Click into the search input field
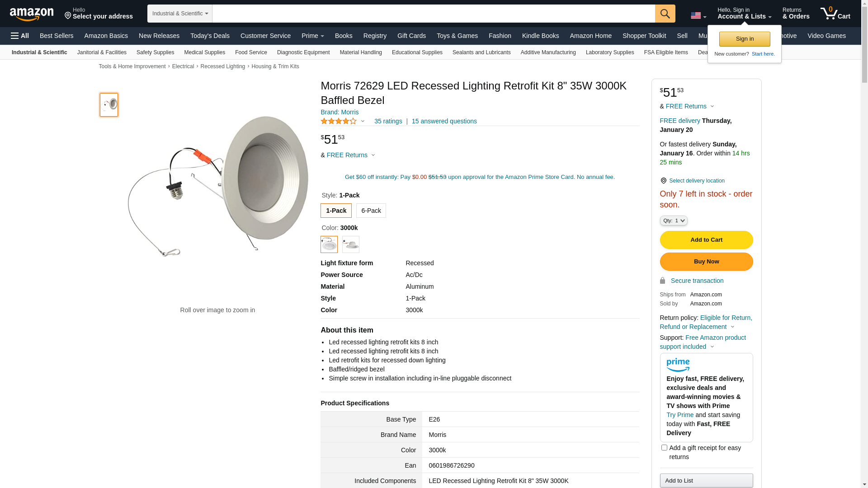 click(433, 14)
